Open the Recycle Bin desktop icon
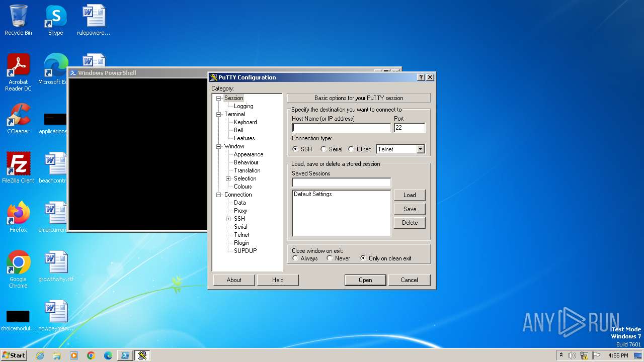Screen dimensions: 644x362 coord(18,20)
